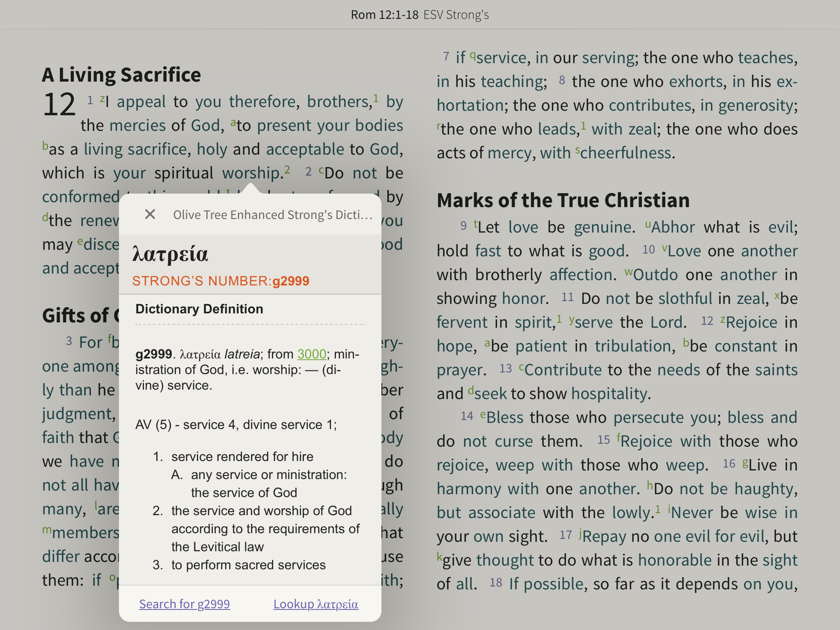Tap the word 'Contribute' in verse 13

pos(563,370)
